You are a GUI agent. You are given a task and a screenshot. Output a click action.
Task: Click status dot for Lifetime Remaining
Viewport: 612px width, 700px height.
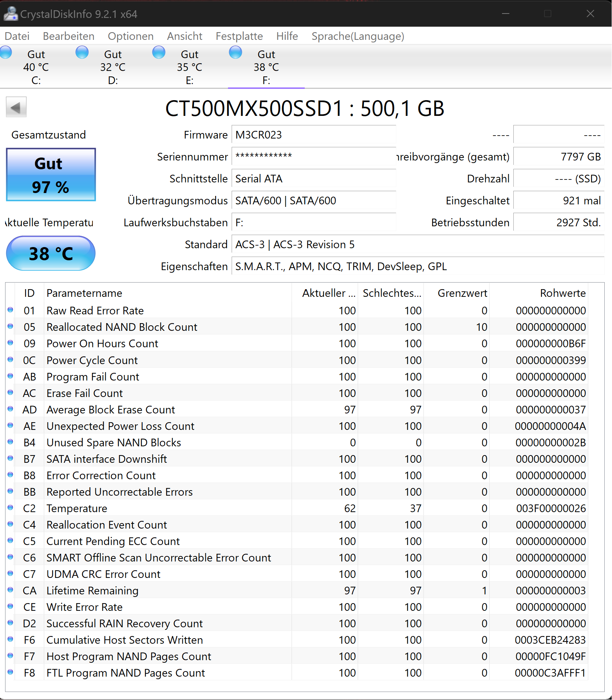point(10,590)
